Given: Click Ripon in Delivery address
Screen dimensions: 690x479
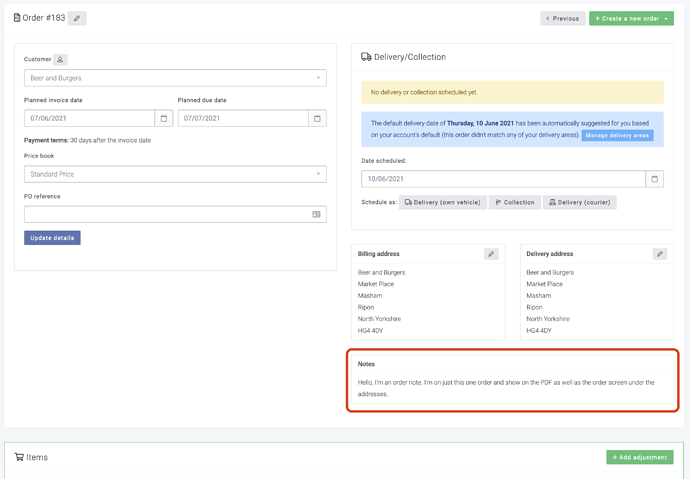Looking at the screenshot, I should [534, 307].
